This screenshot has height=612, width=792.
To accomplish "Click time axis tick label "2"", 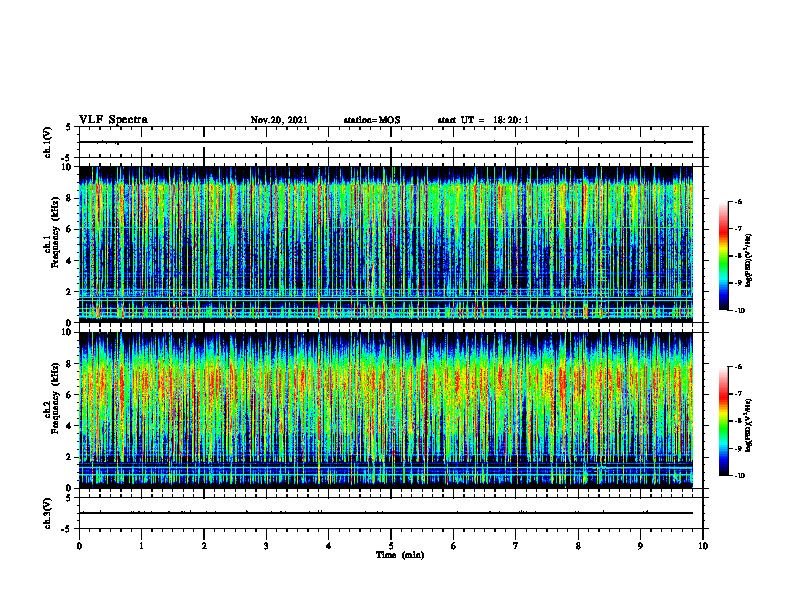I will (x=204, y=546).
